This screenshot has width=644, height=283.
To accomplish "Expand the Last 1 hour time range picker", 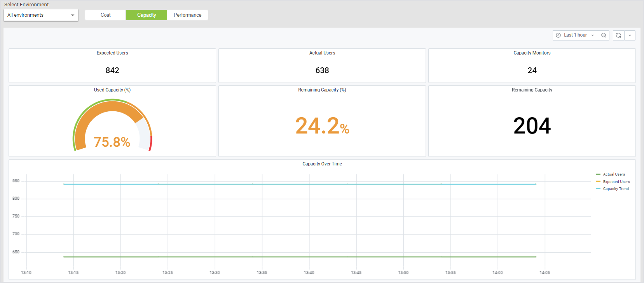I will [575, 35].
